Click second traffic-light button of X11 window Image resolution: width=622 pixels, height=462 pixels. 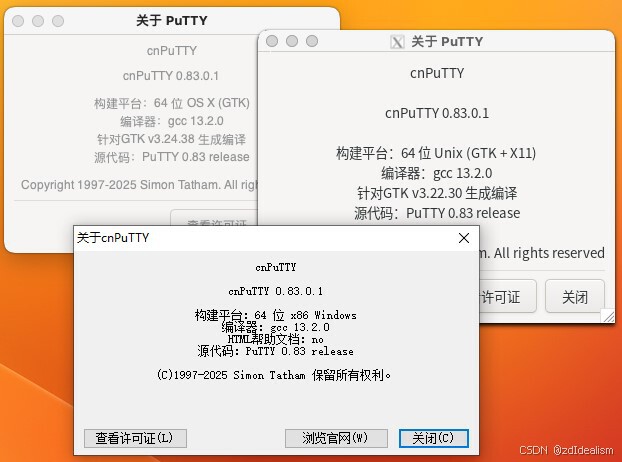(x=292, y=41)
